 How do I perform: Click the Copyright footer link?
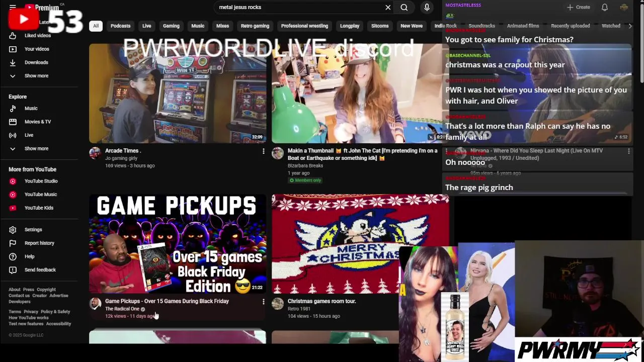tap(46, 290)
